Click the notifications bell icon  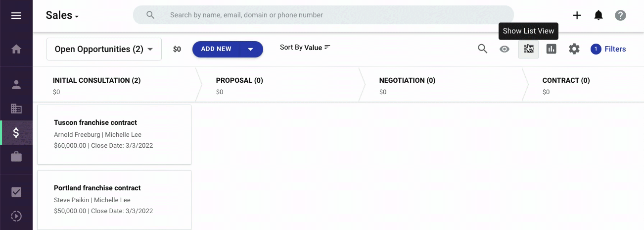[x=598, y=15]
